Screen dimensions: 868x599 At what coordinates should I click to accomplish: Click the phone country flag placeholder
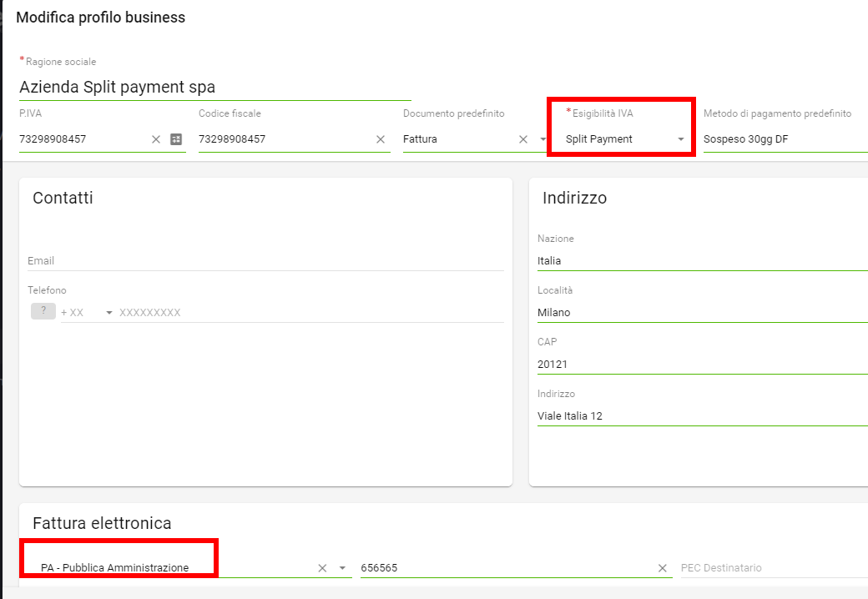(43, 311)
